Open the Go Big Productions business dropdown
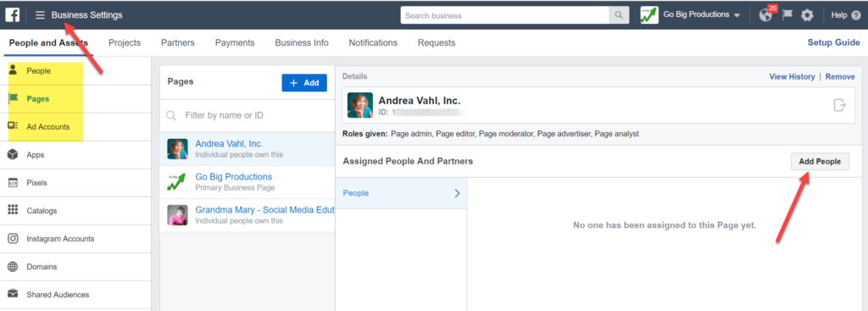This screenshot has width=868, height=311. (690, 15)
